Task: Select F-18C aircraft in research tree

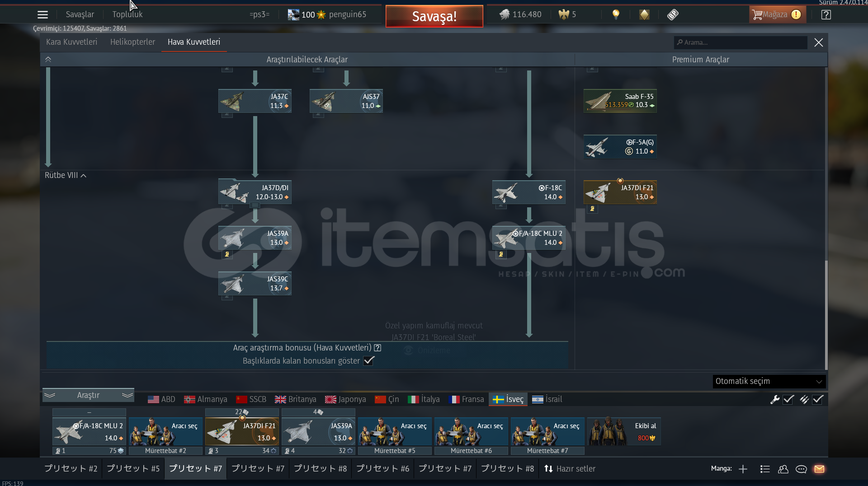Action: tap(529, 192)
